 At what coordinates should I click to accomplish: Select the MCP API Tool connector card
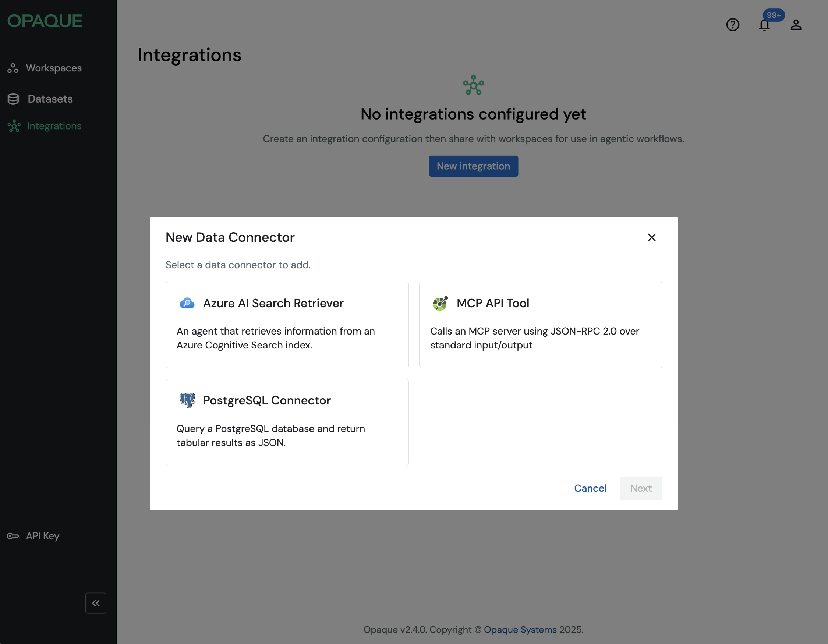click(x=540, y=325)
